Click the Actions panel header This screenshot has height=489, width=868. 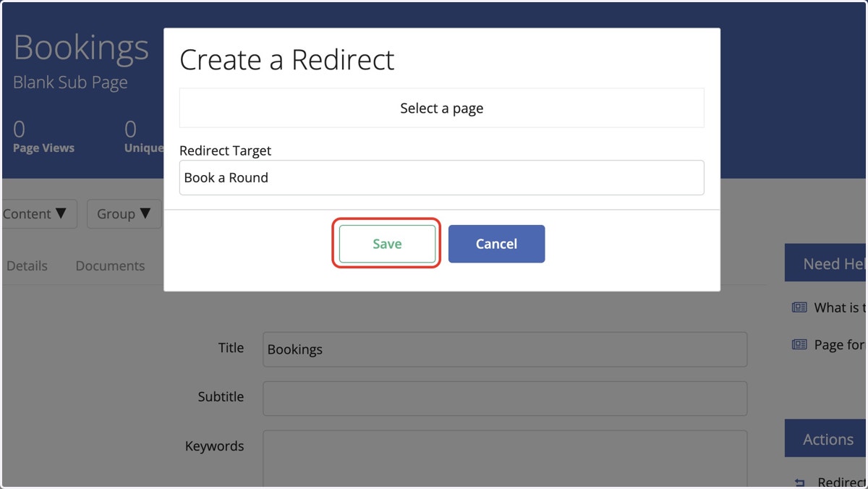826,438
